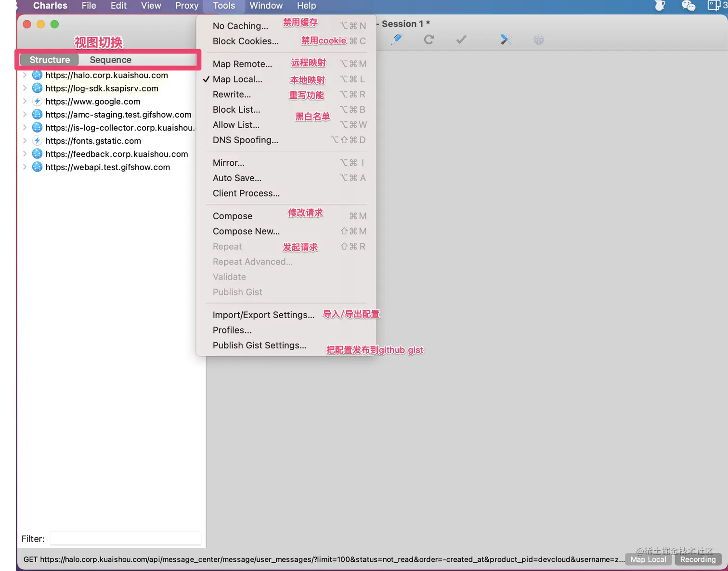This screenshot has height=571, width=728.
Task: Click the lightning icon for www.google.com
Action: pos(37,101)
